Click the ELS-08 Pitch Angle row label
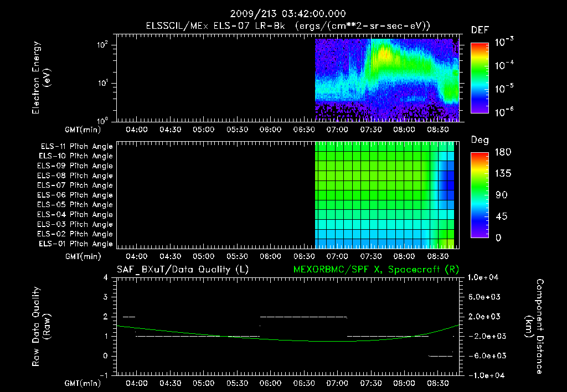This screenshot has width=567, height=392. (75, 176)
